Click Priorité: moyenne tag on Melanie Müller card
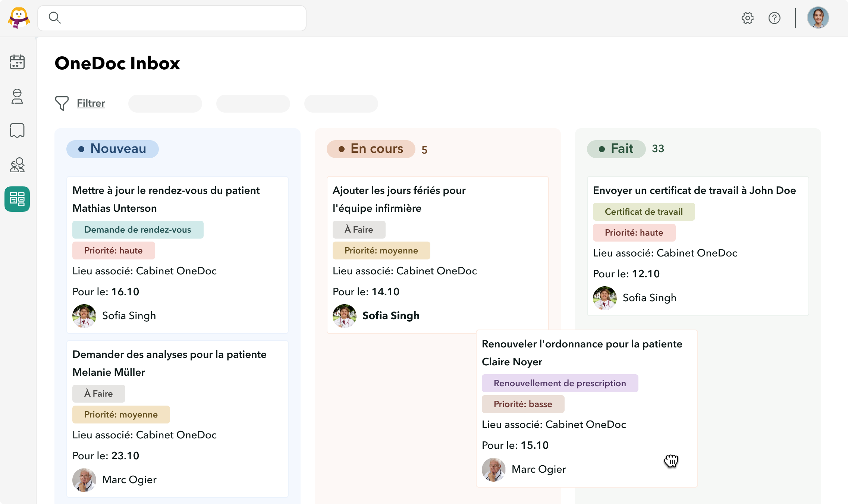 point(121,415)
